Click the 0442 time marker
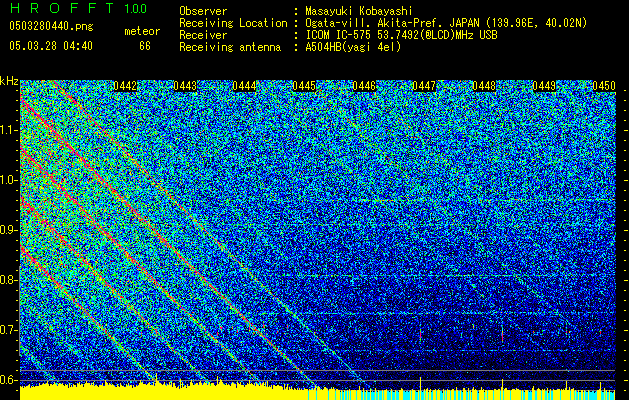This screenshot has width=629, height=400. [125, 86]
